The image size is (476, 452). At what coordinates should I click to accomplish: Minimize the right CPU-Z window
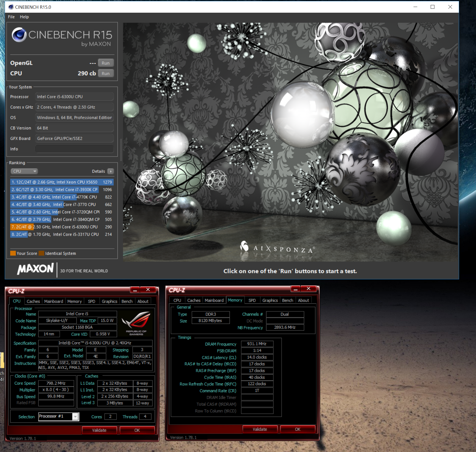coord(296,289)
